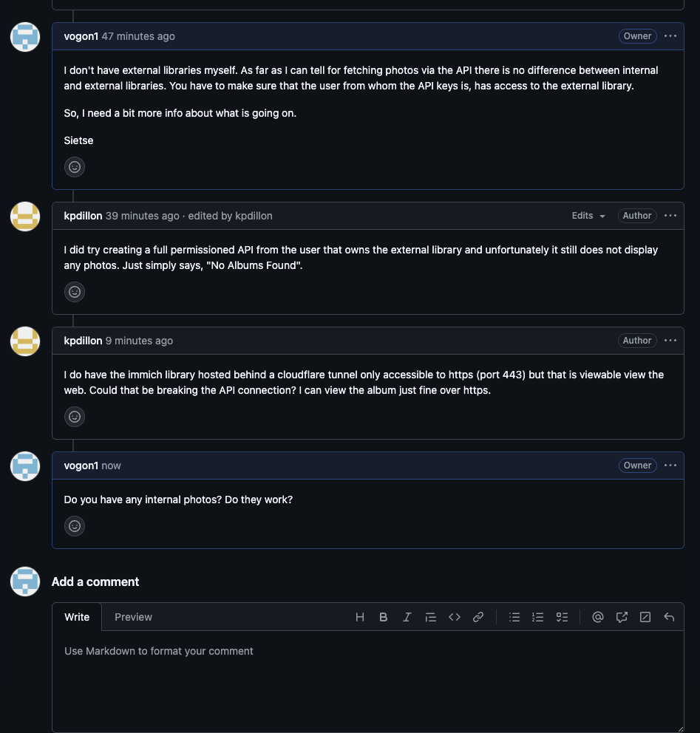This screenshot has width=700, height=733.
Task: Switch to the Preview tab
Action: click(x=133, y=617)
